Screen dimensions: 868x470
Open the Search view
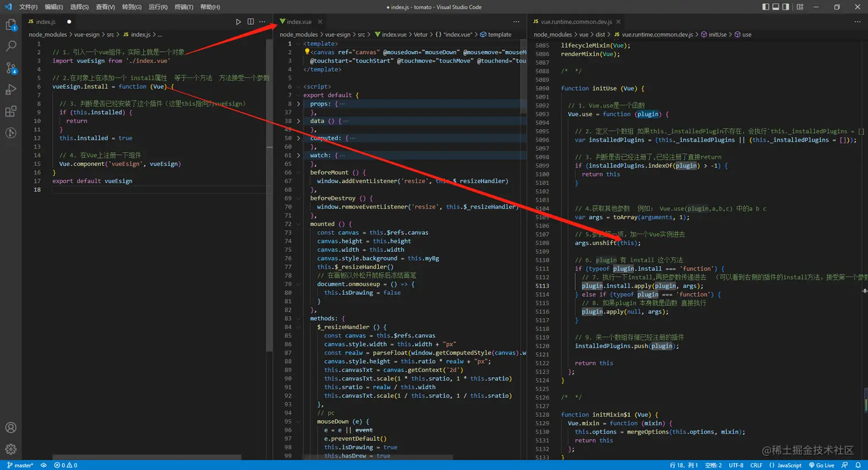coord(10,46)
